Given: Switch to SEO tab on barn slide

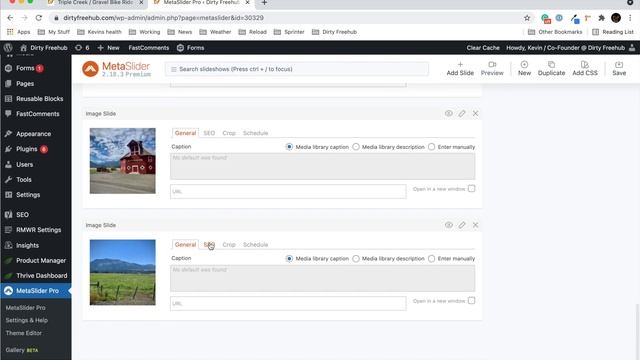Looking at the screenshot, I should point(209,133).
